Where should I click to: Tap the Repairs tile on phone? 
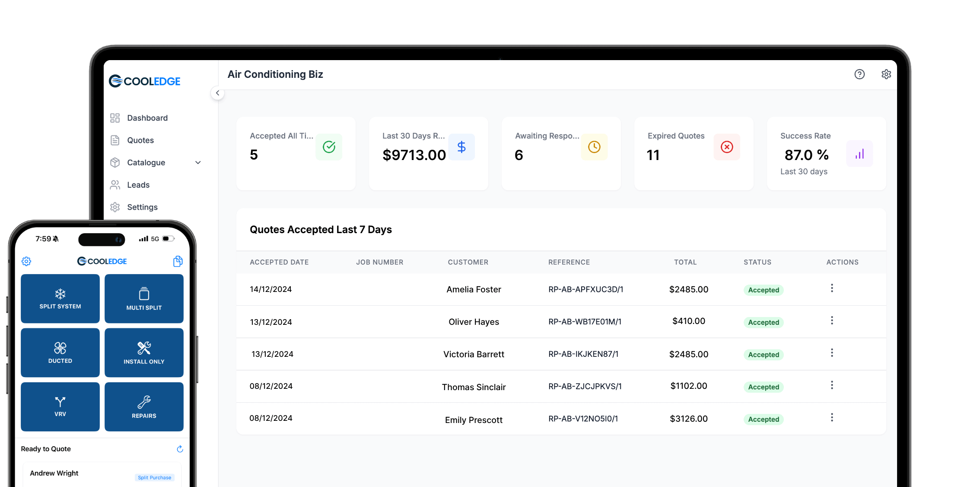pos(144,407)
